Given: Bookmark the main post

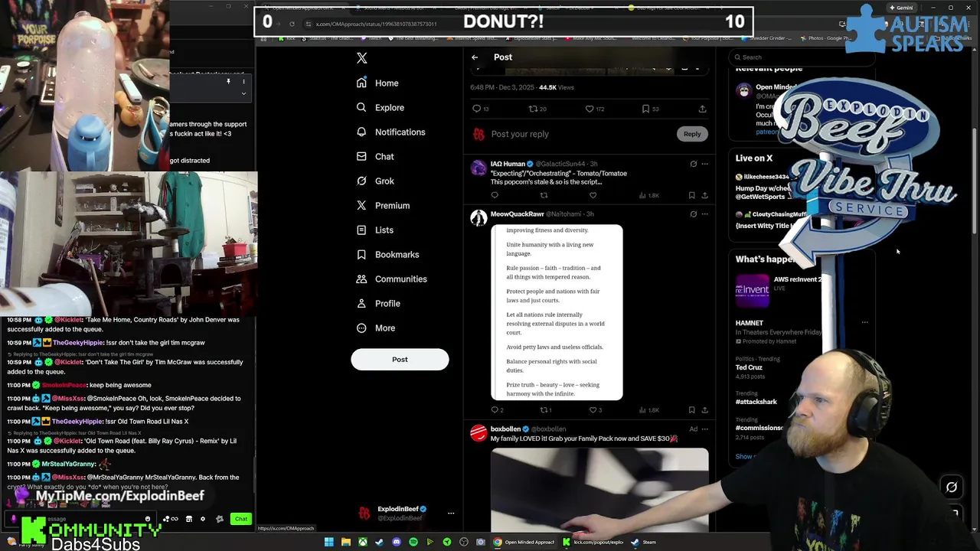Looking at the screenshot, I should click(x=650, y=109).
